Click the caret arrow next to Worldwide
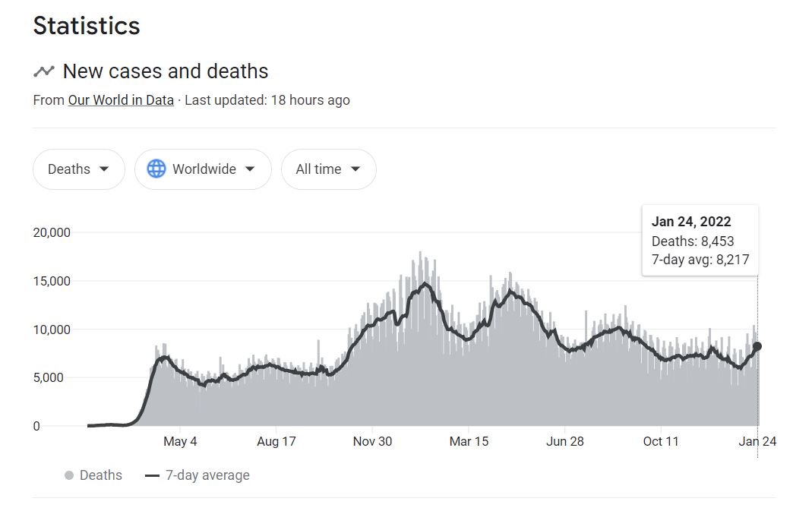Image resolution: width=812 pixels, height=511 pixels. [x=250, y=169]
